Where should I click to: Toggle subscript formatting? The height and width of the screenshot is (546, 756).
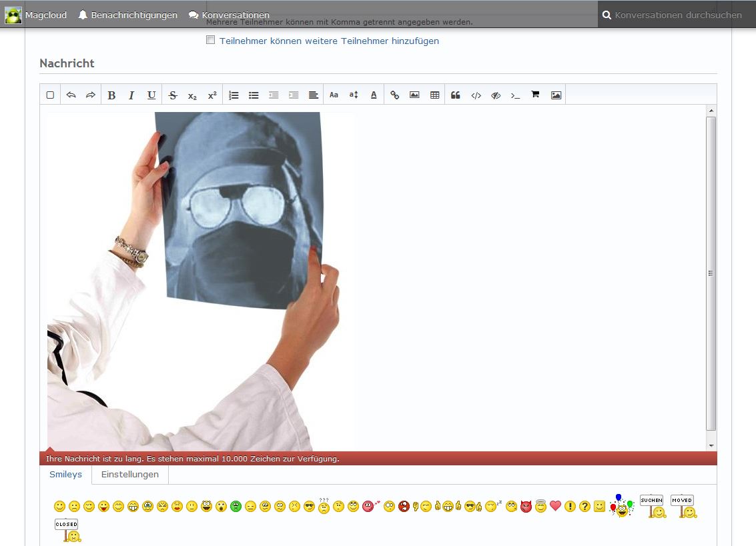click(x=192, y=95)
